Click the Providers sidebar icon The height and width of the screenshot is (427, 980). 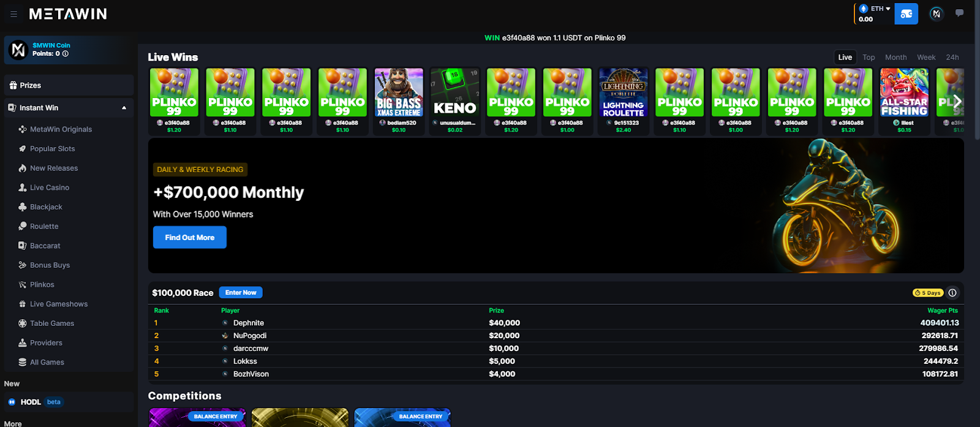(x=23, y=343)
